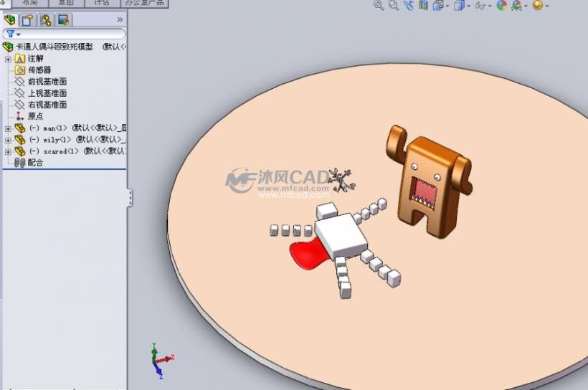Switch to the 布局 tab

pyautogui.click(x=30, y=3)
